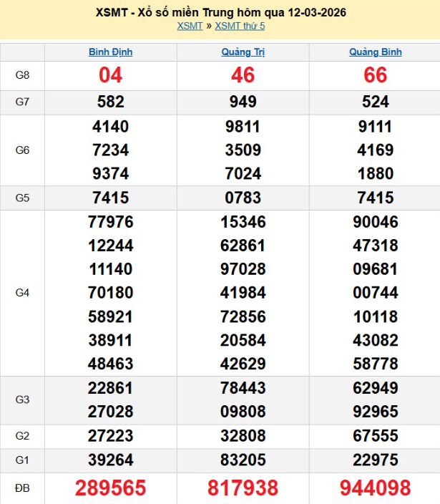Click Quảng Trị G7 number 949
The width and height of the screenshot is (440, 504).
coord(243,102)
